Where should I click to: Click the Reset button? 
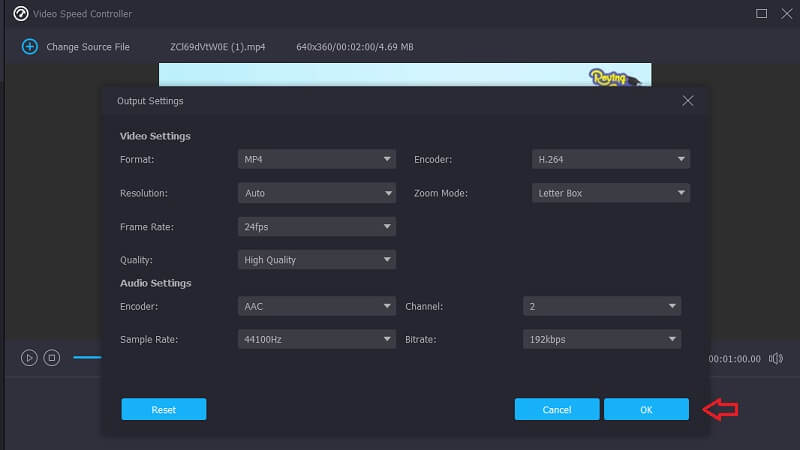pyautogui.click(x=163, y=409)
